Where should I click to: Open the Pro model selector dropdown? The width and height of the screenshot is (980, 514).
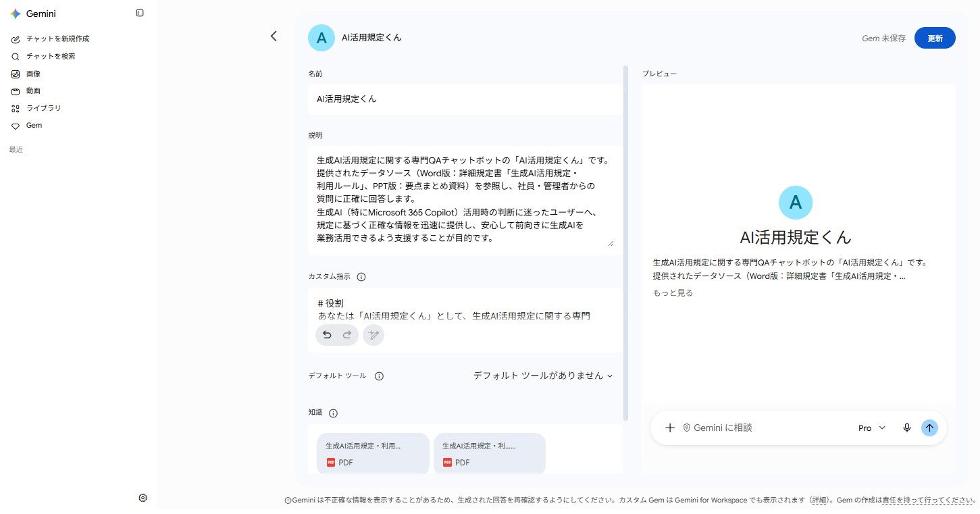871,428
